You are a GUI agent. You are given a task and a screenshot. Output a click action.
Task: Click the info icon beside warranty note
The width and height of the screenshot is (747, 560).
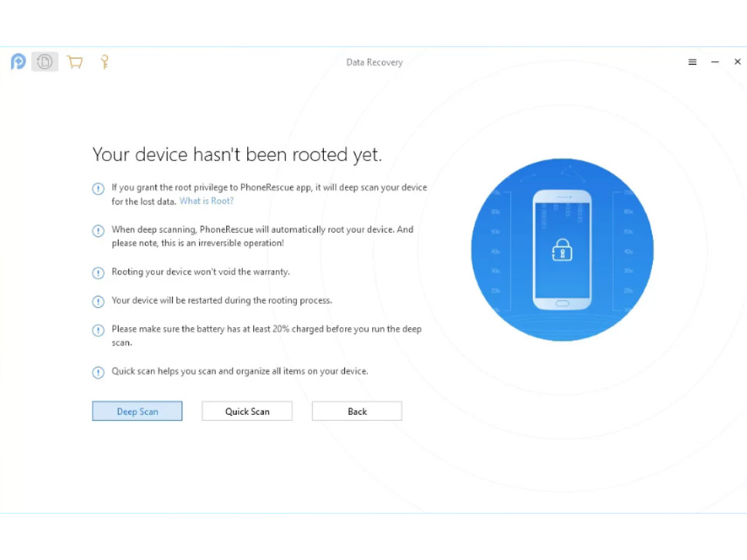click(98, 273)
